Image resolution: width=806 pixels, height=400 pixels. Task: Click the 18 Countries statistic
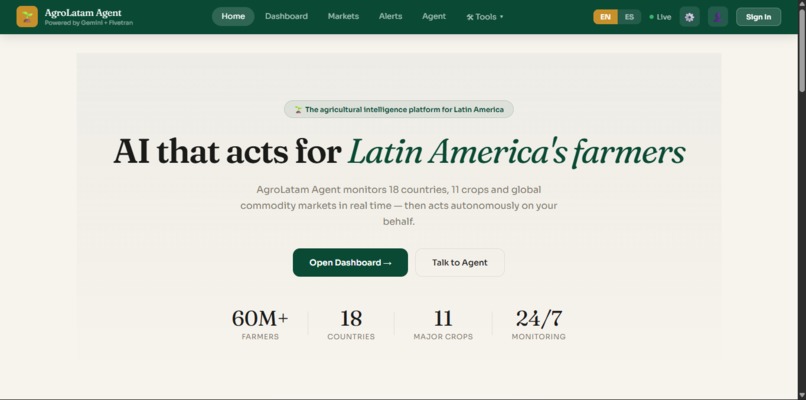pos(351,325)
